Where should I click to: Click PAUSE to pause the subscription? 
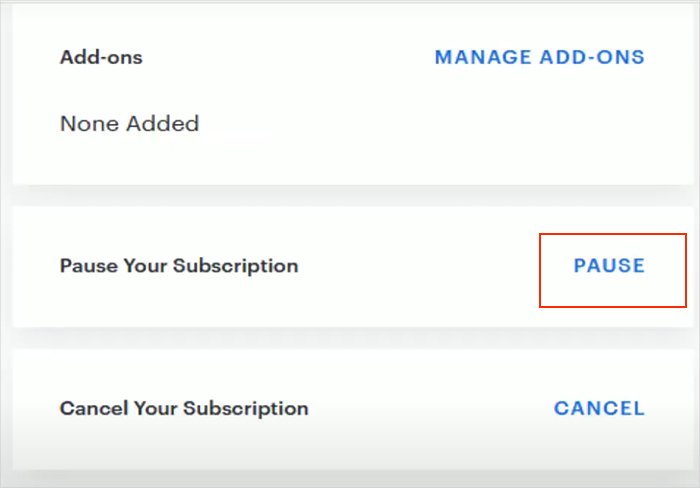[x=609, y=266]
